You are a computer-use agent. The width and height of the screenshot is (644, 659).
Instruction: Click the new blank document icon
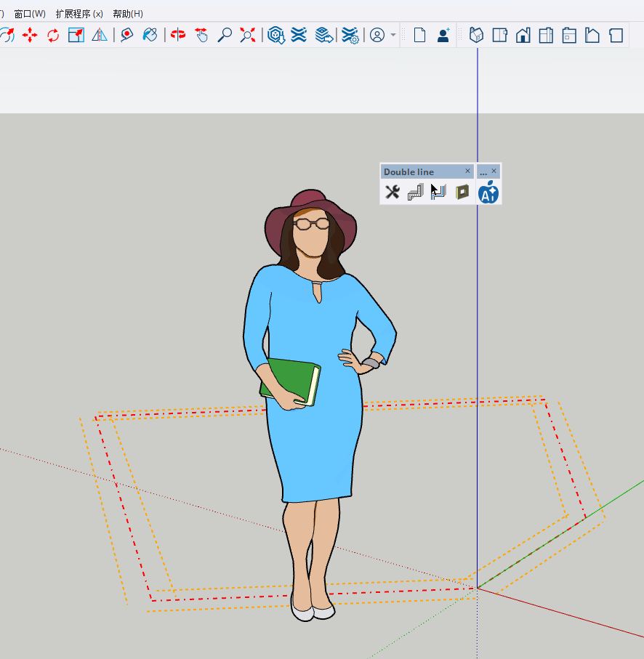(x=419, y=35)
